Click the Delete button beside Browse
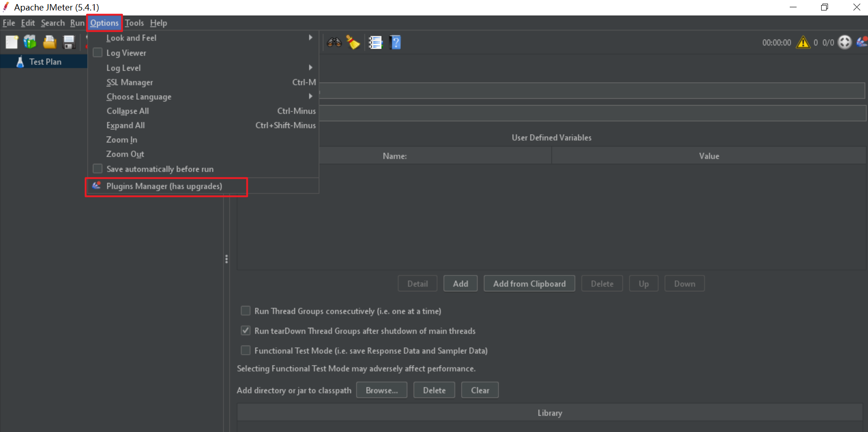 [x=434, y=390]
